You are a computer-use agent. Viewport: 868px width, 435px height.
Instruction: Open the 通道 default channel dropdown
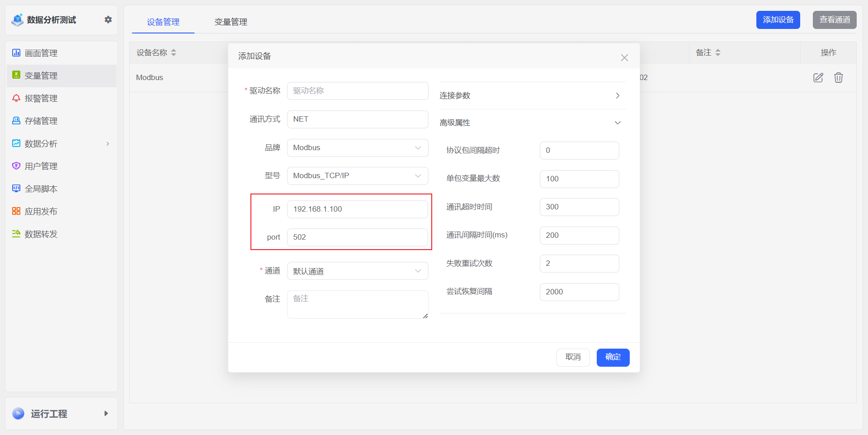357,270
